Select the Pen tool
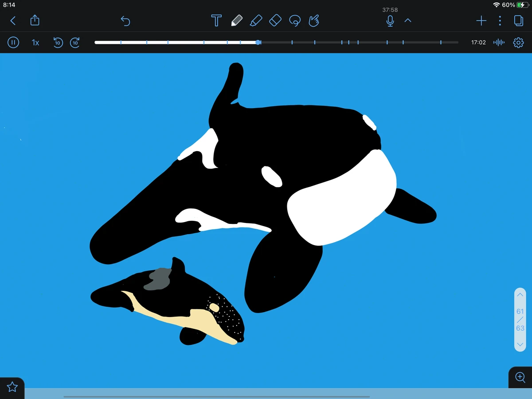The width and height of the screenshot is (532, 399). pyautogui.click(x=237, y=20)
